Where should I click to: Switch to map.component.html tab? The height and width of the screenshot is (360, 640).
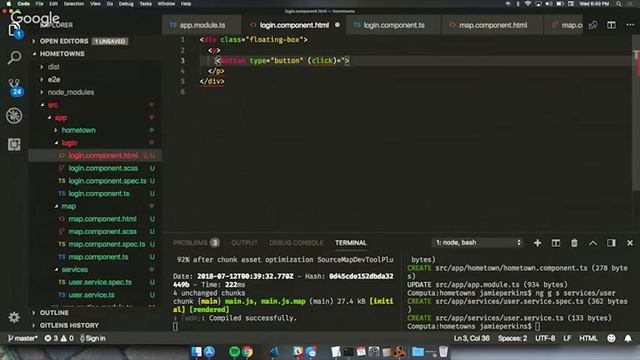[x=493, y=25]
